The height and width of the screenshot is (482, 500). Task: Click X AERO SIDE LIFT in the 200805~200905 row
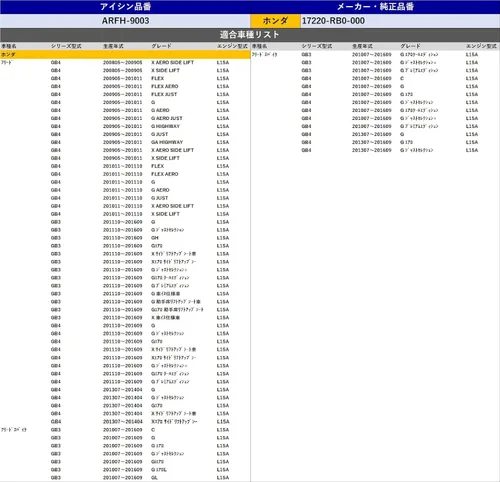172,62
